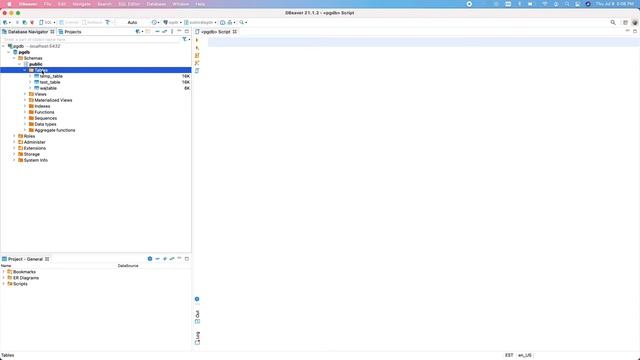Click the DBeaver perspective icon top right
This screenshot has width=640, height=360.
point(635,22)
